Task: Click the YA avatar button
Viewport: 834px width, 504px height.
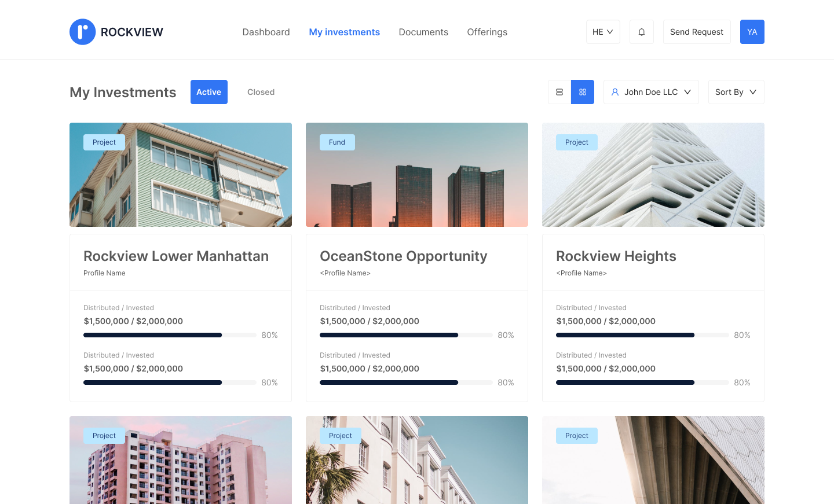Action: click(x=752, y=32)
